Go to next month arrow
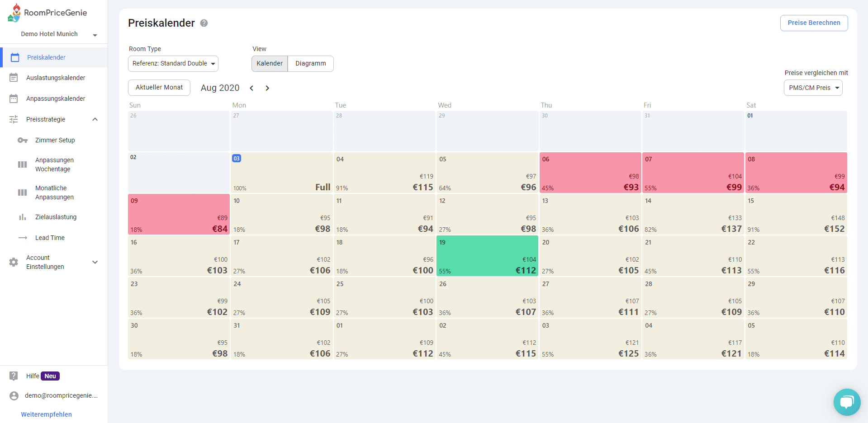868x423 pixels. [267, 88]
